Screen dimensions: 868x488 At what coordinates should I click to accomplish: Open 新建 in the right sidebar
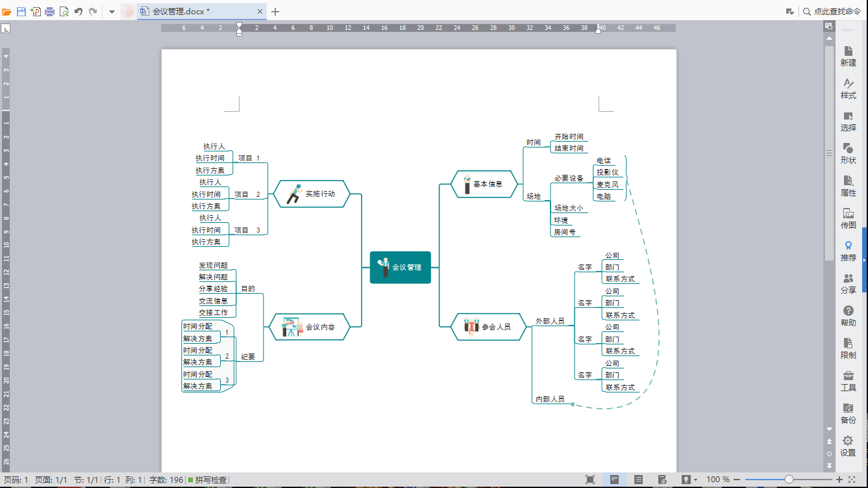pyautogui.click(x=848, y=57)
